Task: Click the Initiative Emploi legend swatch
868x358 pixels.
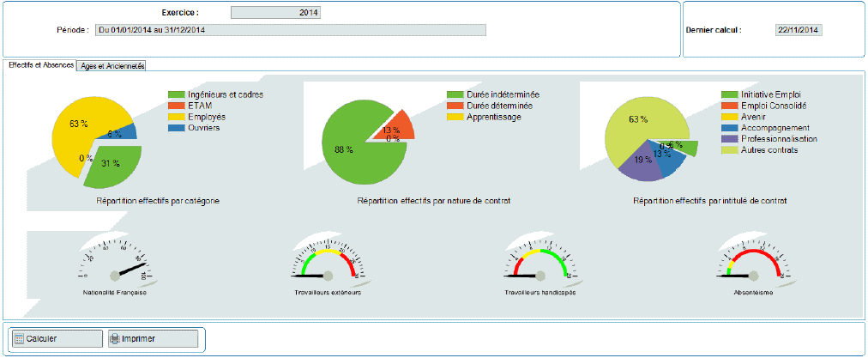Action: tap(730, 94)
